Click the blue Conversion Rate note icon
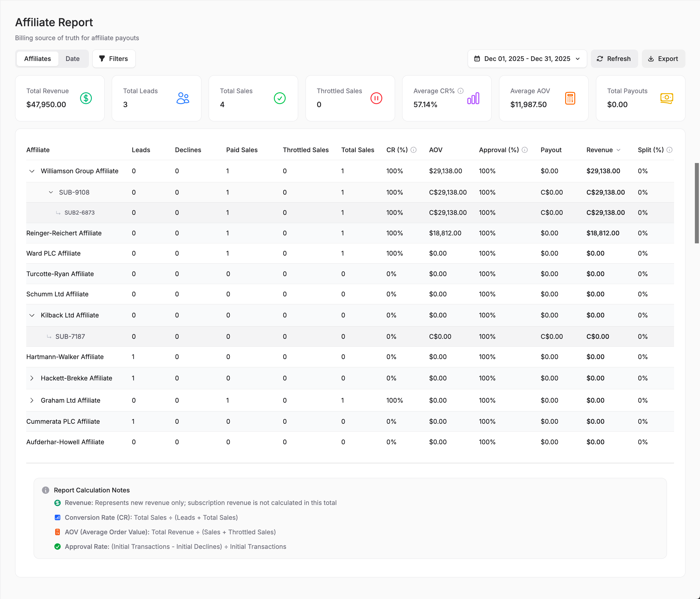The image size is (700, 599). click(x=58, y=517)
